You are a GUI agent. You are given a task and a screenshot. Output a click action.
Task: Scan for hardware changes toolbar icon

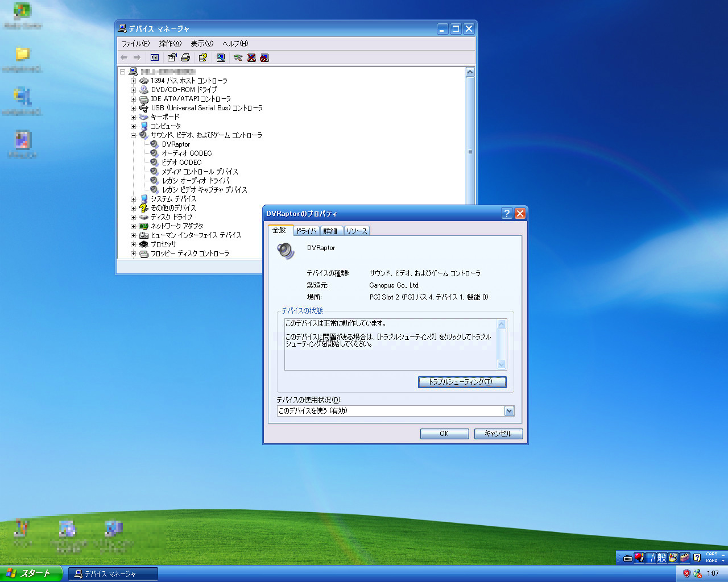point(221,57)
